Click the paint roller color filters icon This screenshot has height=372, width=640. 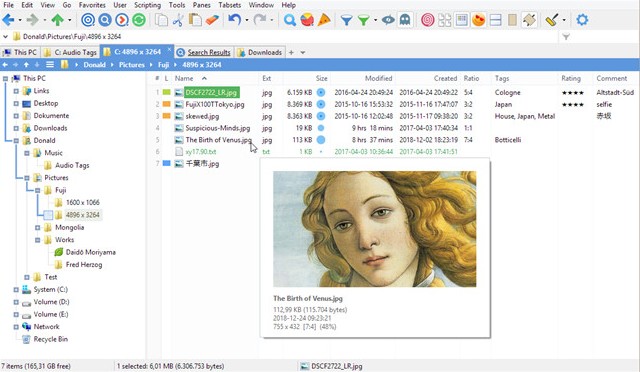coord(551,20)
